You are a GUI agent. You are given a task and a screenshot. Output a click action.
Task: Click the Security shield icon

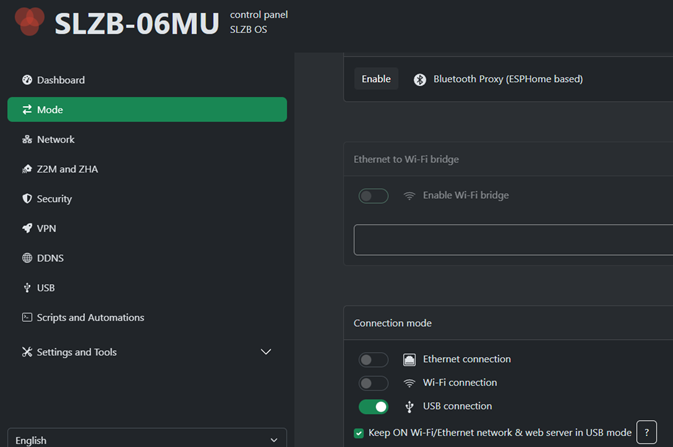[x=28, y=199]
